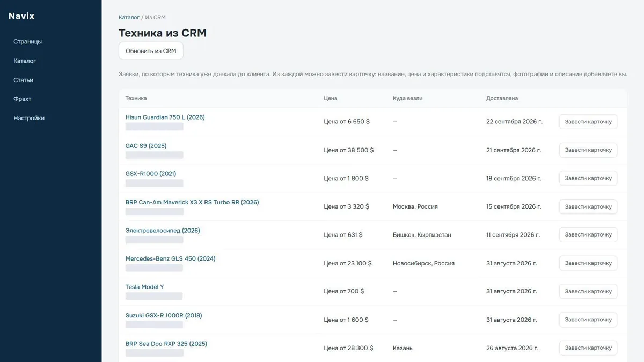Viewport: 644px width, 362px height.
Task: Click the price Цена от 23 100 $
Action: (348, 263)
